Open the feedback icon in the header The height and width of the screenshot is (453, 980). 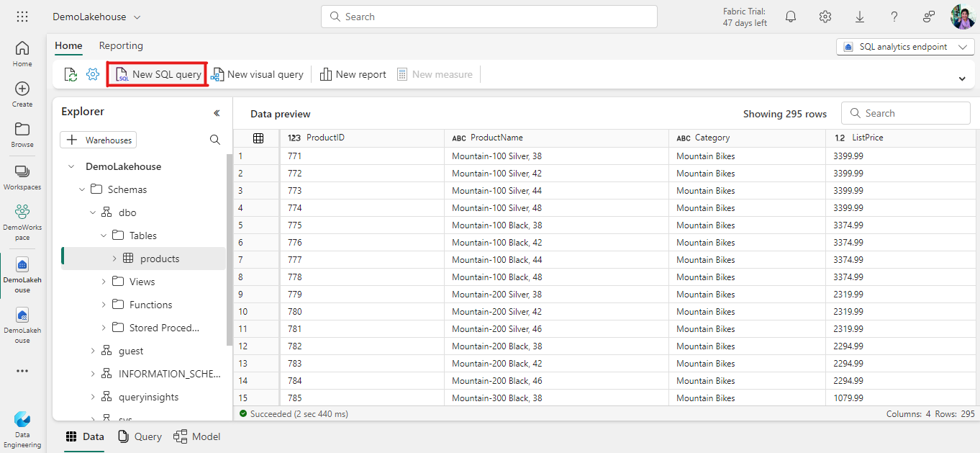[x=929, y=17]
